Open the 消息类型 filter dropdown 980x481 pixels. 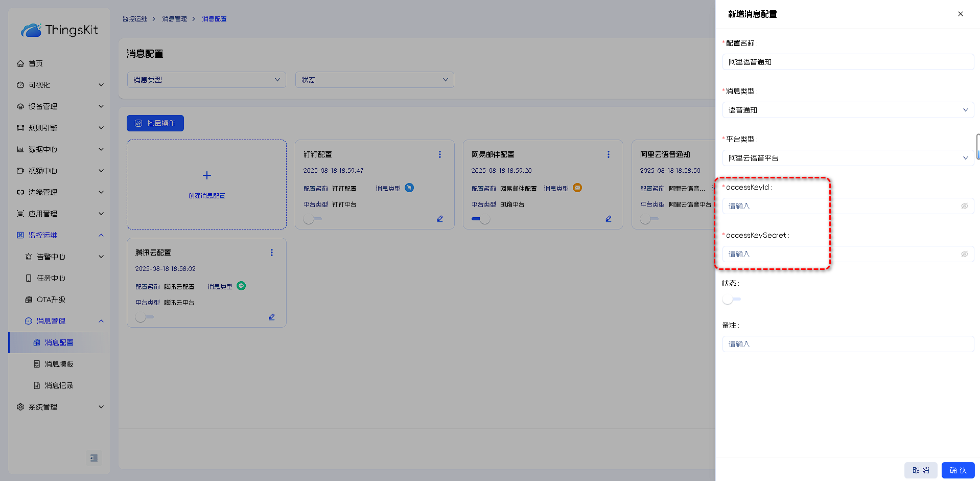(x=206, y=80)
